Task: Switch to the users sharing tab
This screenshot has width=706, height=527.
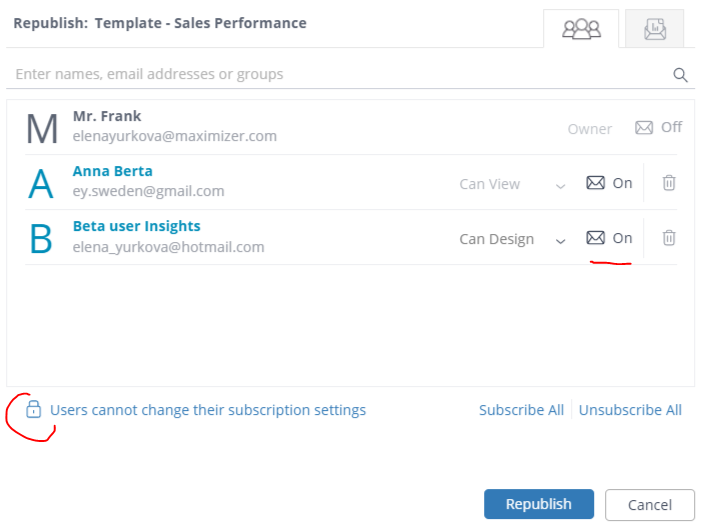Action: (x=581, y=29)
